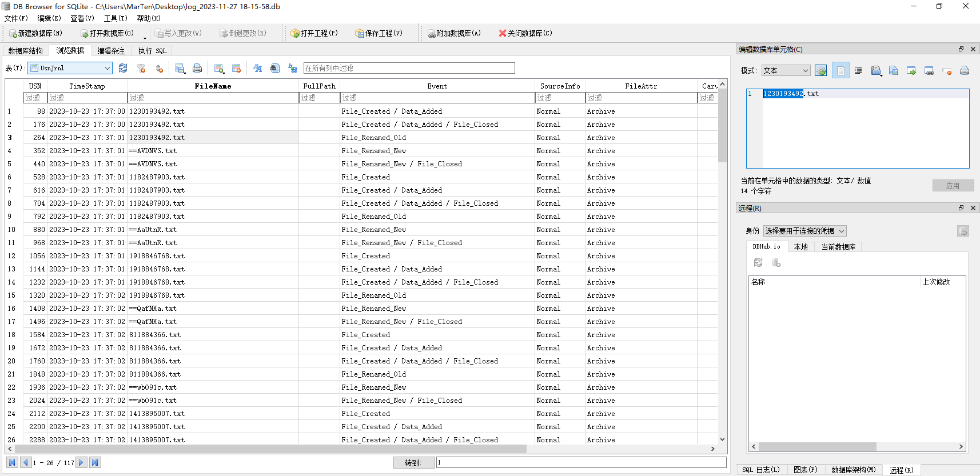Viewport: 980px width, 476px height.
Task: Click the save table view icon
Action: point(180,69)
